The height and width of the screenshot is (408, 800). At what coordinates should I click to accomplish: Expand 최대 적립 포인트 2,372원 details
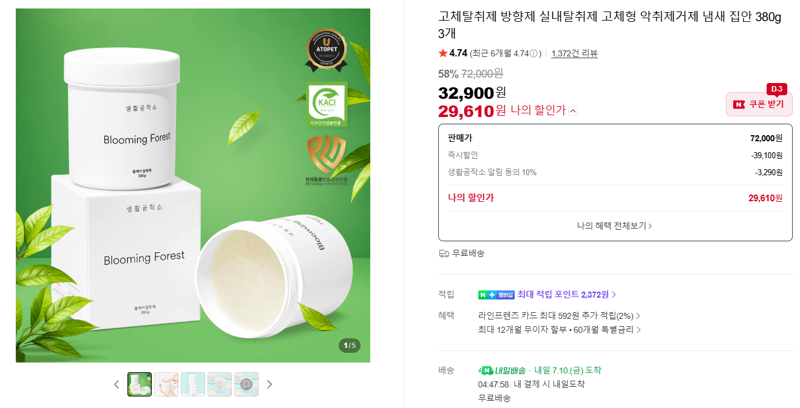(x=566, y=295)
